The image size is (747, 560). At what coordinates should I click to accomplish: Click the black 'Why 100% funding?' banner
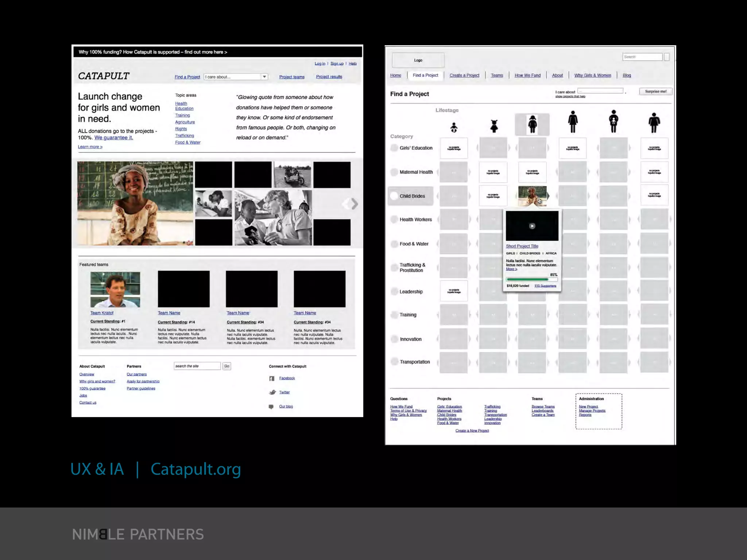coord(218,52)
